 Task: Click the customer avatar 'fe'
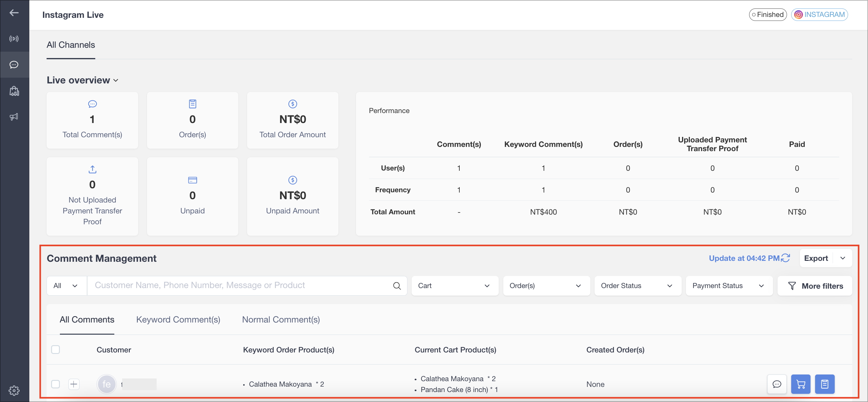pos(106,384)
